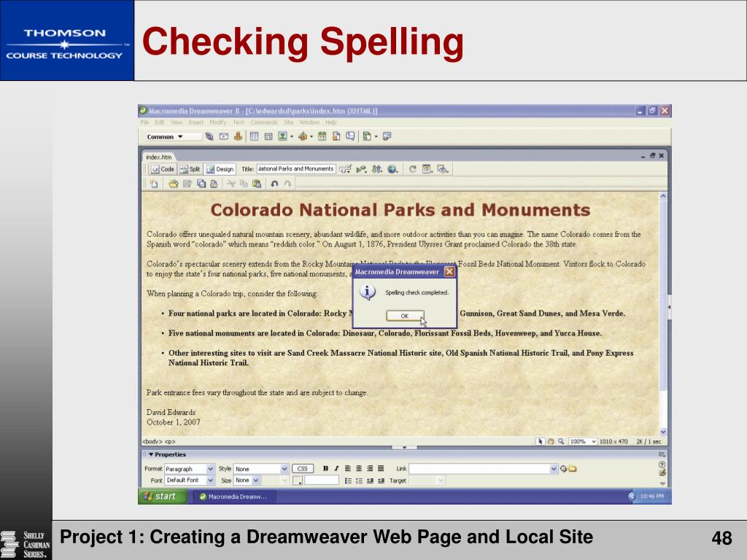Open the Format dropdown showing Paragraph

[x=189, y=469]
